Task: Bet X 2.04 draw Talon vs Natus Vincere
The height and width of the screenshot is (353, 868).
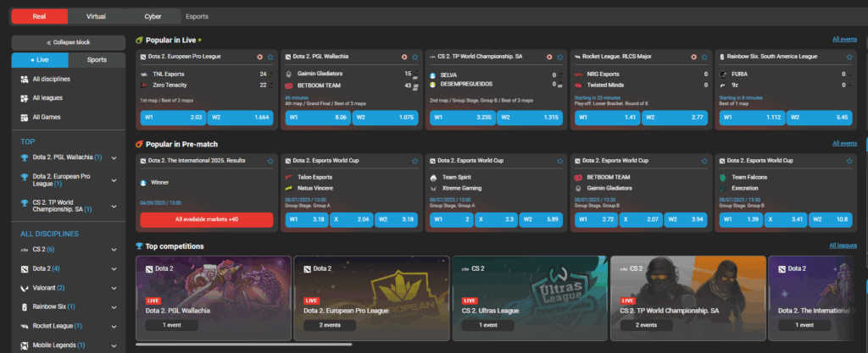Action: pyautogui.click(x=352, y=220)
